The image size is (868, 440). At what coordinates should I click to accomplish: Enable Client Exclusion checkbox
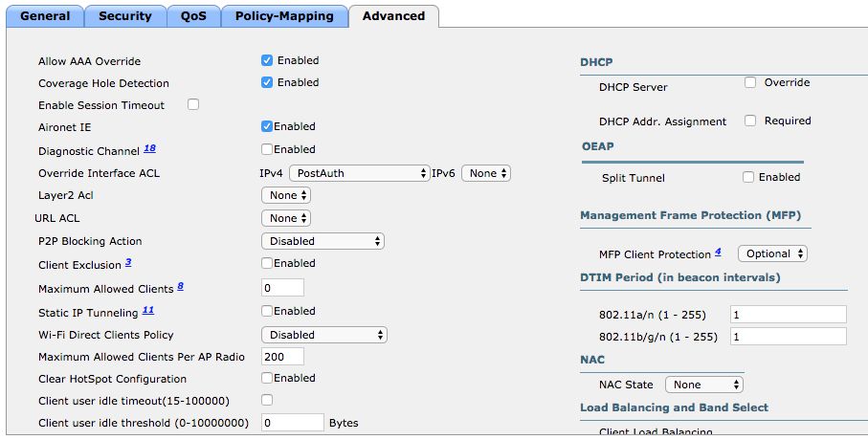tap(267, 263)
